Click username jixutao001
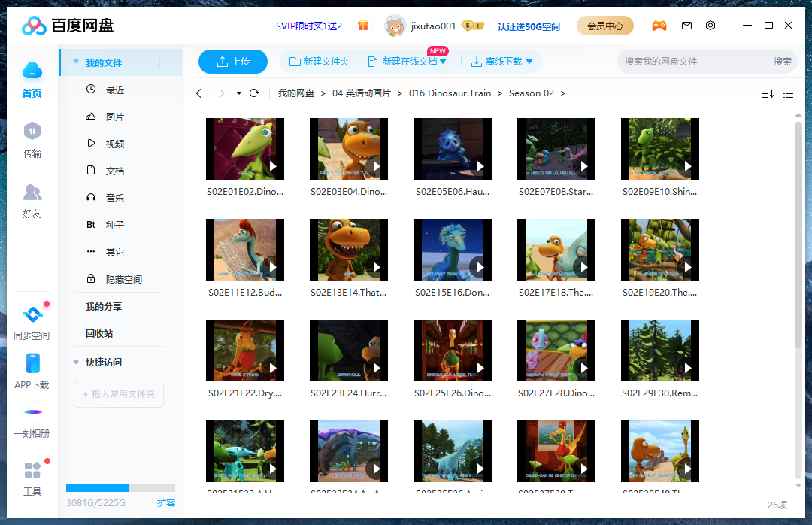The image size is (812, 525). pyautogui.click(x=433, y=26)
